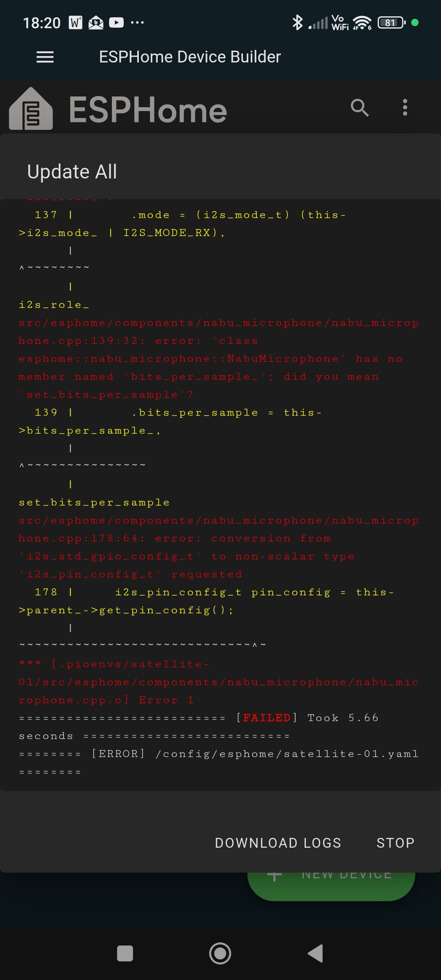
Task: Open the three-dot overflow menu
Action: click(x=405, y=107)
